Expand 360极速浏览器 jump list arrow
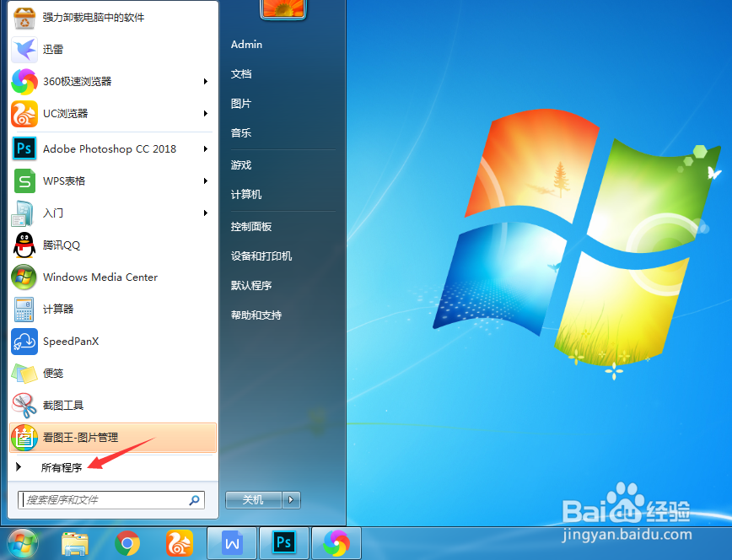Screen dimensions: 732x560 click(x=206, y=82)
